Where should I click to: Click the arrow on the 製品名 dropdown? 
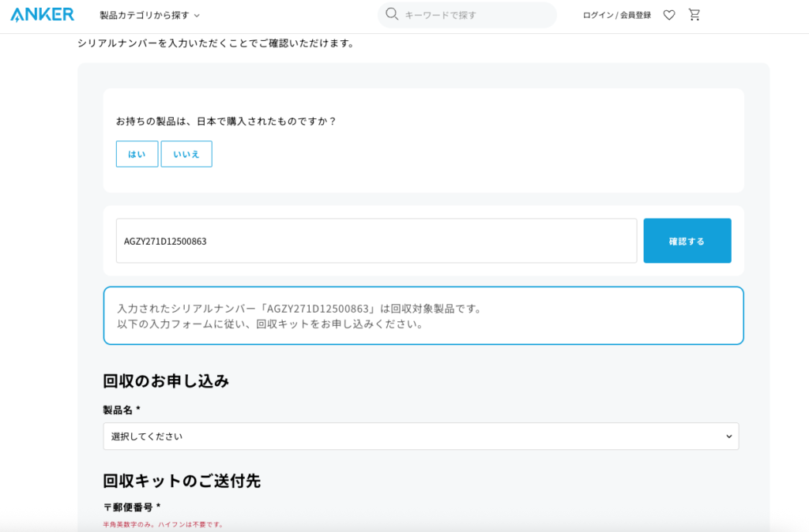[728, 436]
